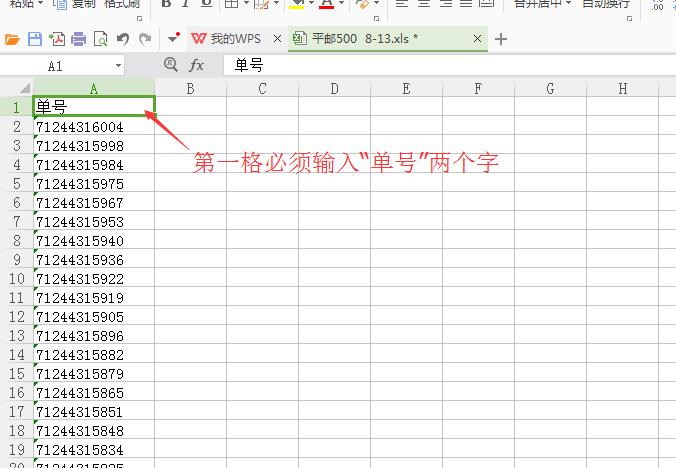Add a new tab with the plus button
676x468 pixels.
501,40
